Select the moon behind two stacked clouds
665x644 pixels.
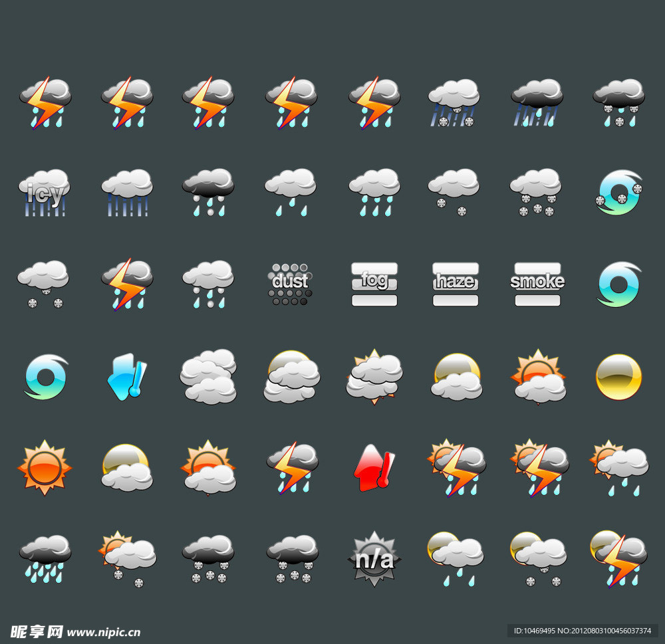[x=291, y=377]
